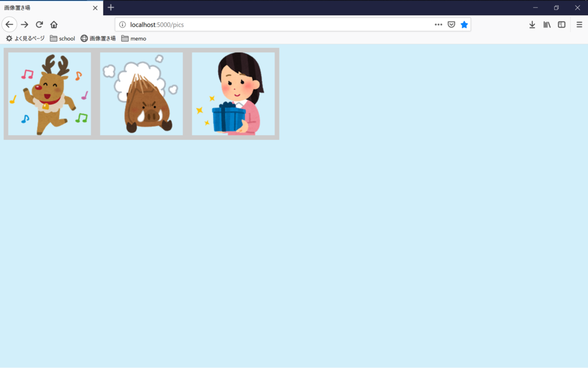The image size is (588, 368).
Task: Open the Library menu
Action: (x=547, y=25)
